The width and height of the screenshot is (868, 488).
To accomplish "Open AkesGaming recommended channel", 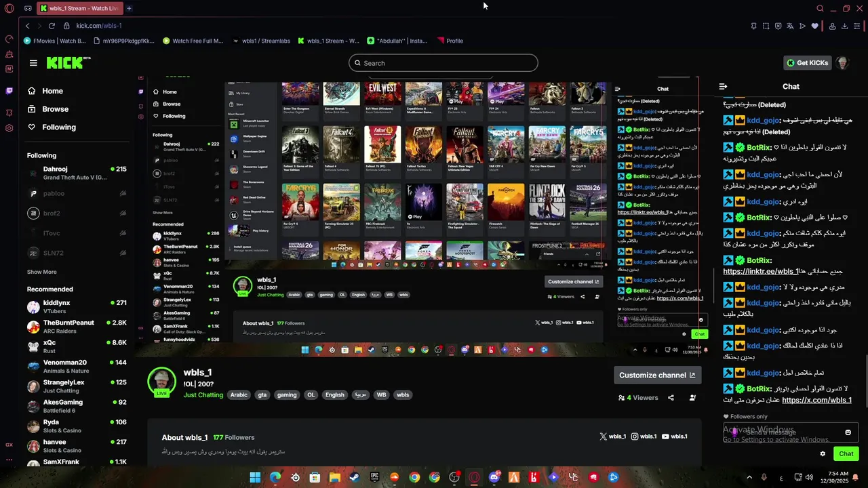I will click(x=78, y=406).
